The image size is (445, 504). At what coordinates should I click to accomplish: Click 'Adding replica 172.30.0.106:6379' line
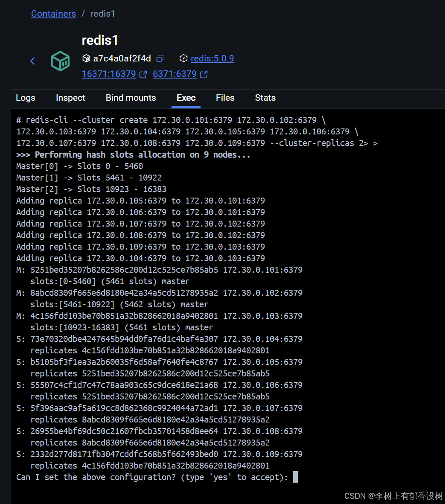coord(141,213)
